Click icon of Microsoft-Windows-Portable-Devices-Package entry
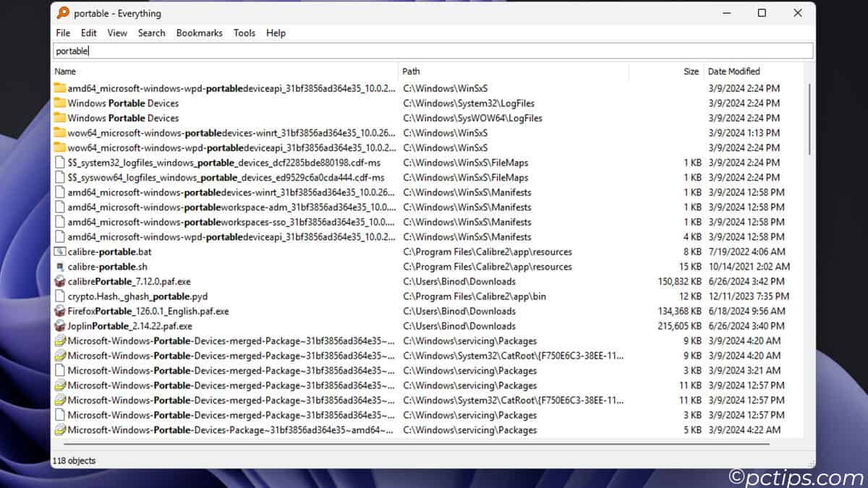868x488 pixels. [x=60, y=430]
